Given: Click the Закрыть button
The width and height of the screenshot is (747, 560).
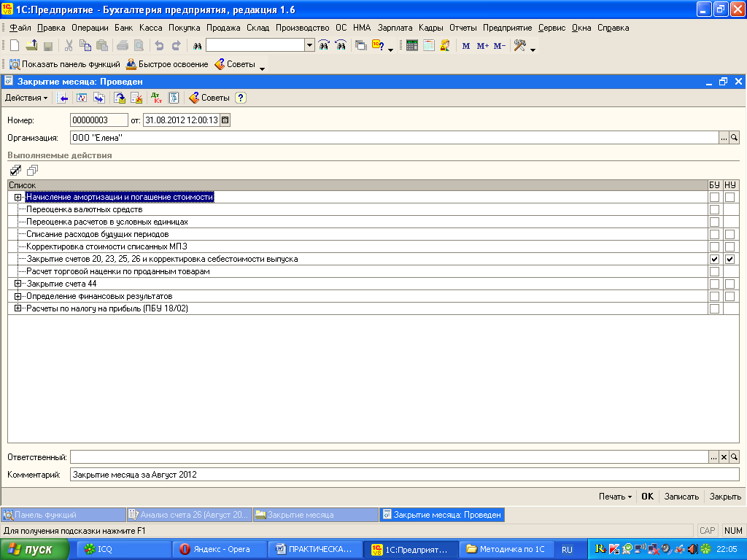Looking at the screenshot, I should pos(725,496).
